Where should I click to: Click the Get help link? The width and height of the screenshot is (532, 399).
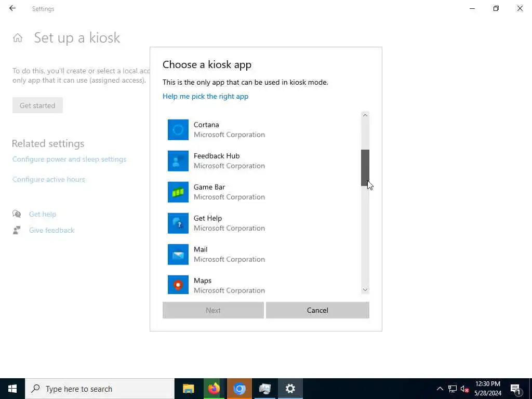43,214
